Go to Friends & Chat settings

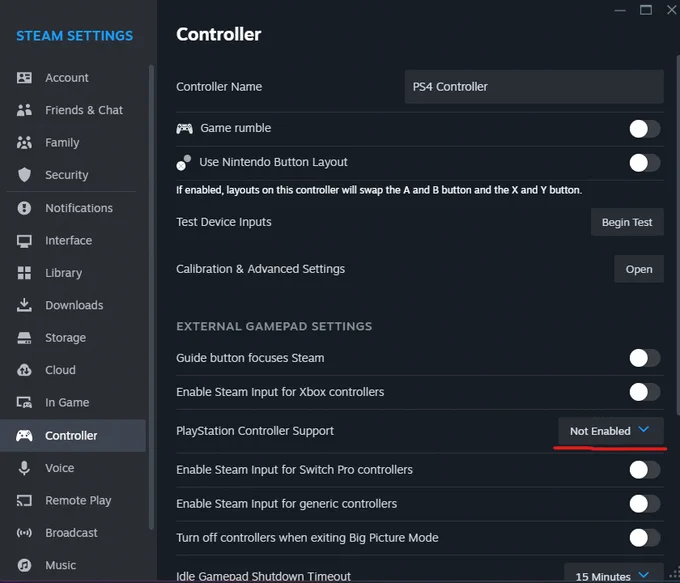[73, 110]
